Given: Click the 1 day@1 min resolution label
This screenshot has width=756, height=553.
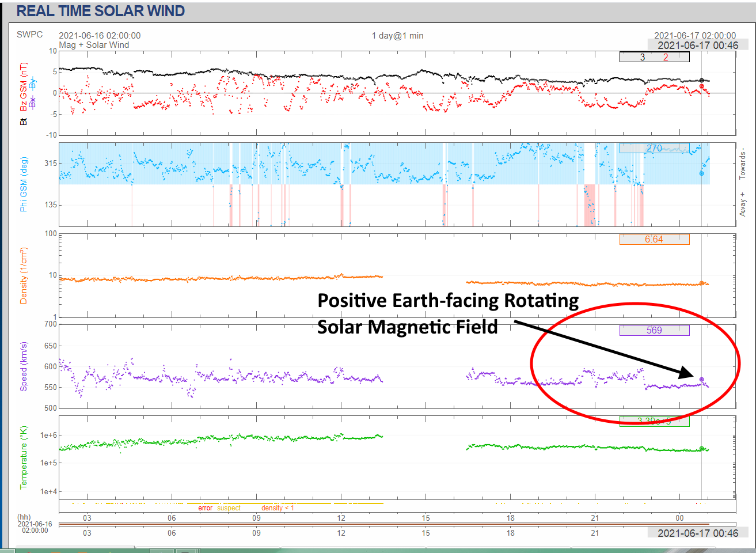Looking at the screenshot, I should [x=397, y=36].
